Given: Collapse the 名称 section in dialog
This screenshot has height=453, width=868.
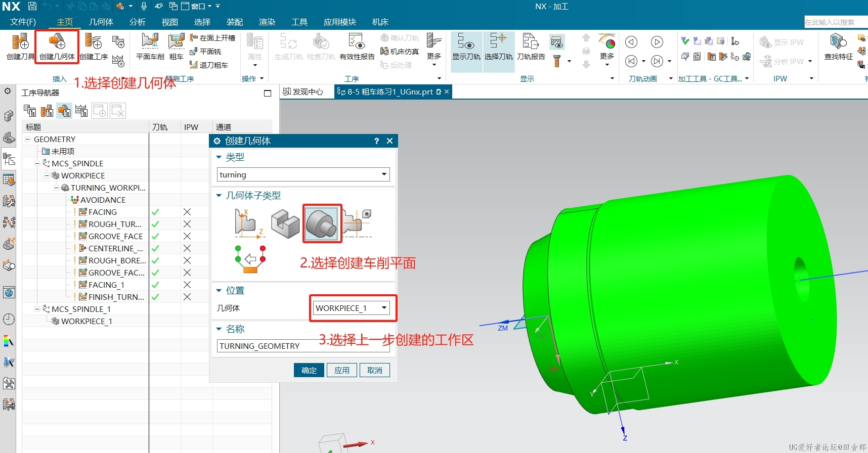Looking at the screenshot, I should 219,329.
